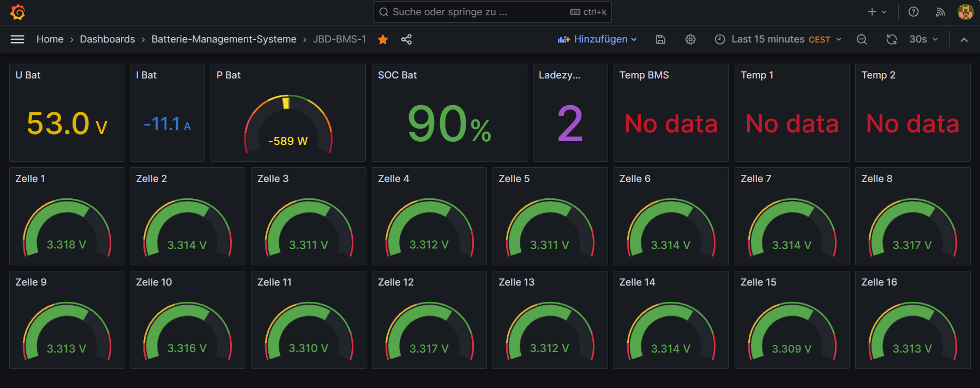
Task: Expand the 30s refresh interval dropdown
Action: click(x=923, y=39)
